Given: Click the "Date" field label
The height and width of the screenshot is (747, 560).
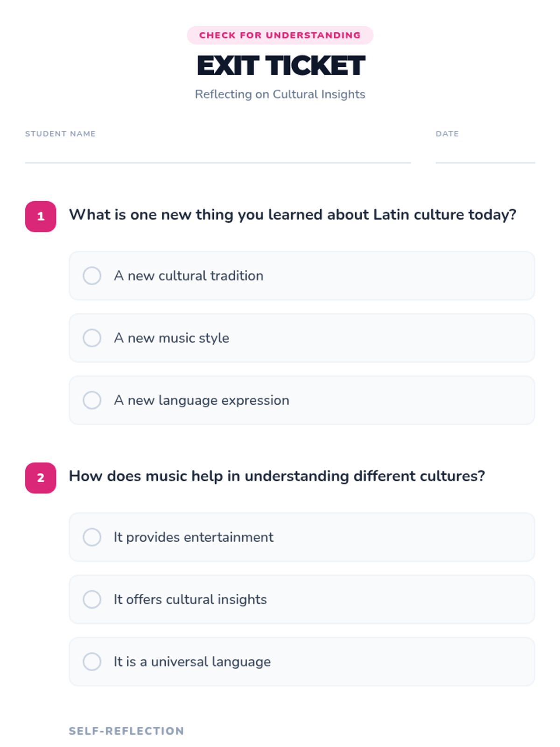Looking at the screenshot, I should [447, 134].
